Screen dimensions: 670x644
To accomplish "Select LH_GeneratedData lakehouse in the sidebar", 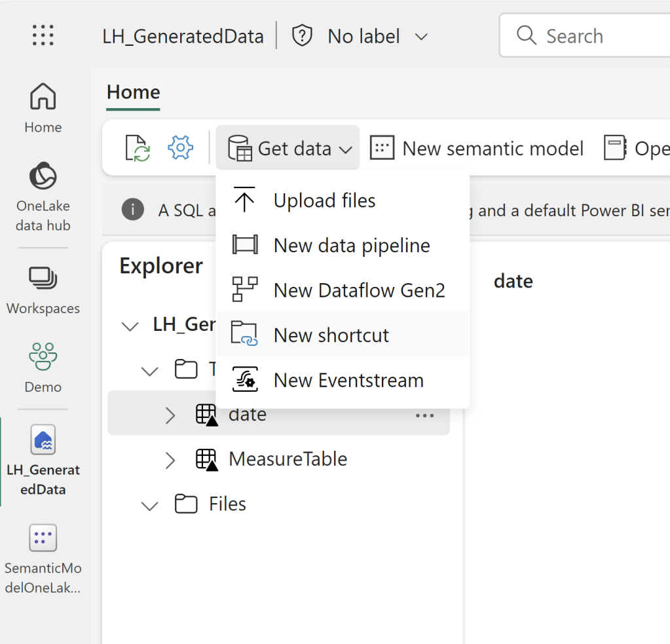I will [x=43, y=460].
